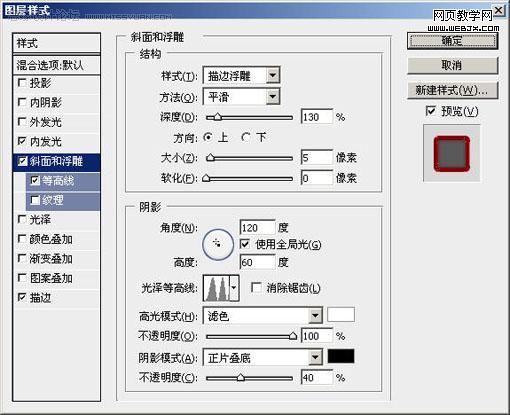Enable the 内阴影 inner shadow checkbox
The width and height of the screenshot is (510, 415).
[x=22, y=102]
